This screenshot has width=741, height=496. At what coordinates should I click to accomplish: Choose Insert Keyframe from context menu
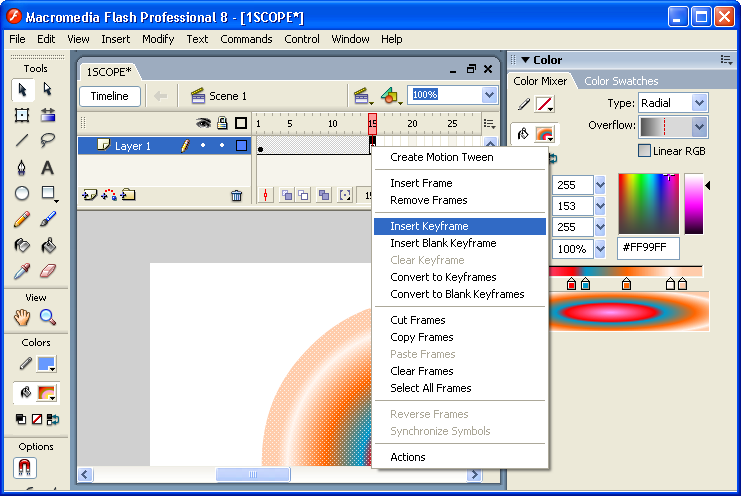pos(429,226)
